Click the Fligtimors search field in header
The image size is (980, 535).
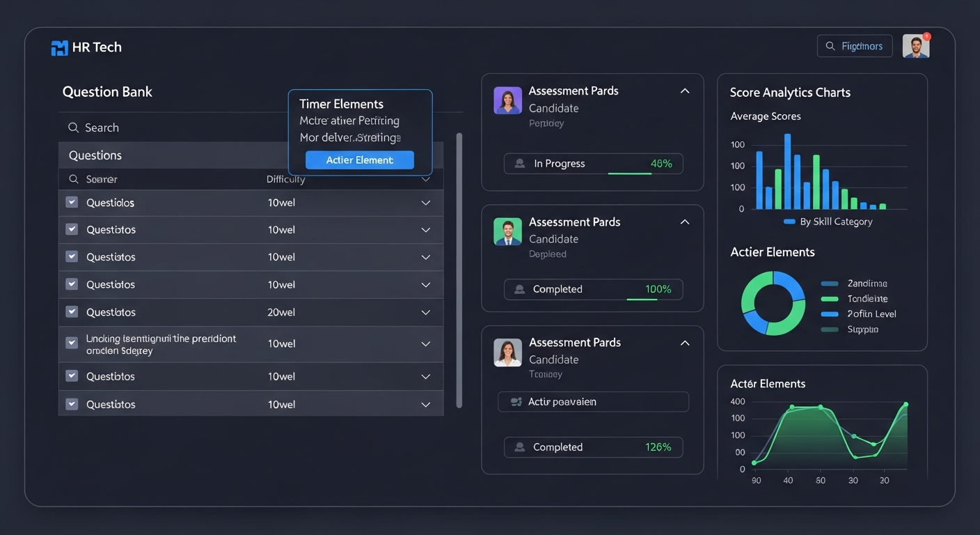855,47
